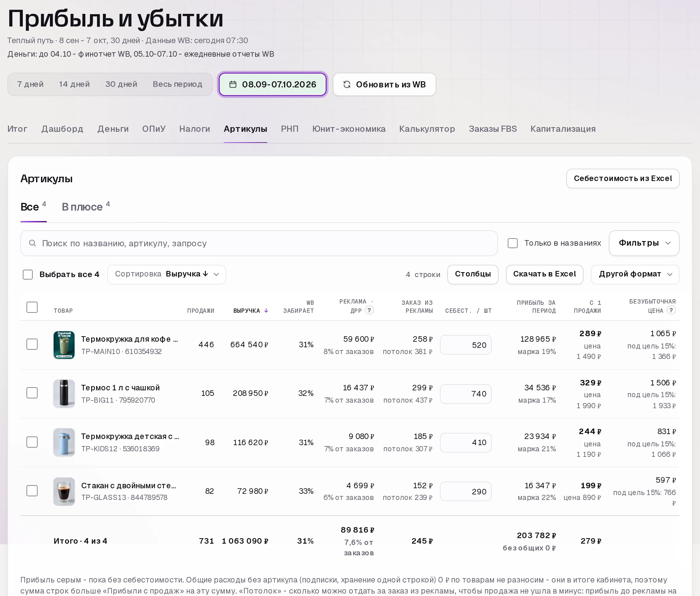Click revenue value 664 540 ₽
Screen dimensions: 700x596
pos(249,344)
